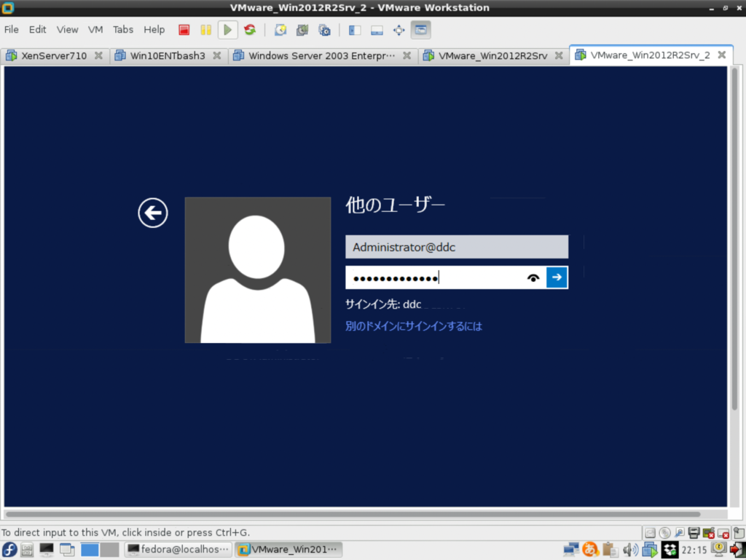Click the 22:15 clock in the tray

click(x=694, y=550)
